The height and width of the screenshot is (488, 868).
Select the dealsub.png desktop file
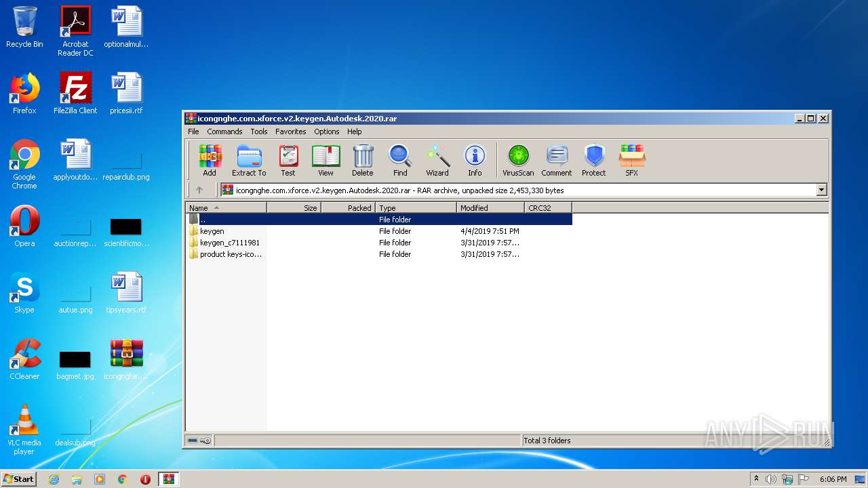coord(75,432)
